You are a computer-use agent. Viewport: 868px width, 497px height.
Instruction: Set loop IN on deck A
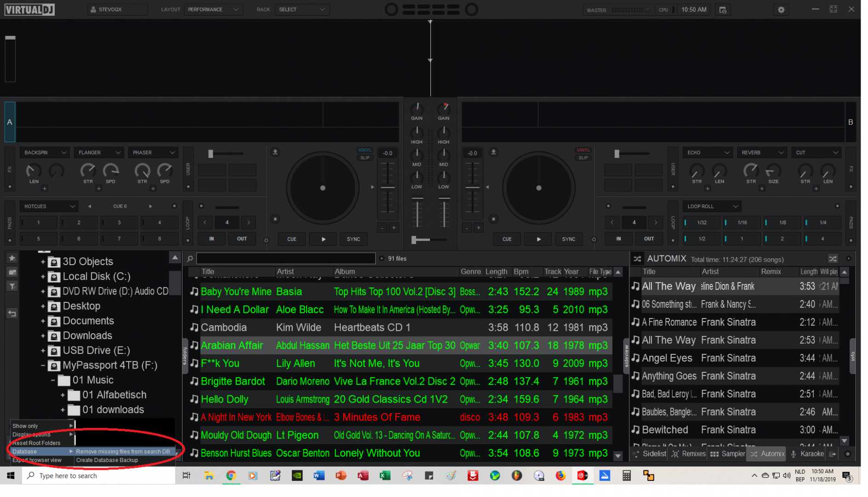[211, 239]
